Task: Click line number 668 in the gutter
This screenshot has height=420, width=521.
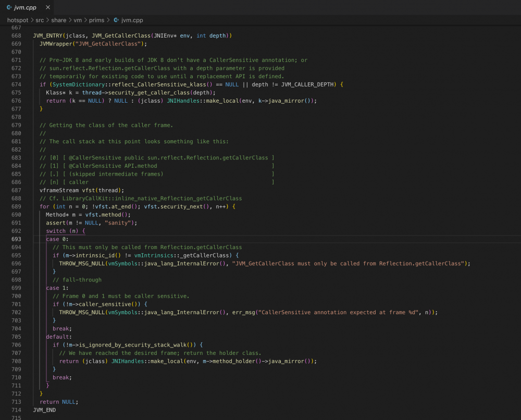Action: point(16,36)
